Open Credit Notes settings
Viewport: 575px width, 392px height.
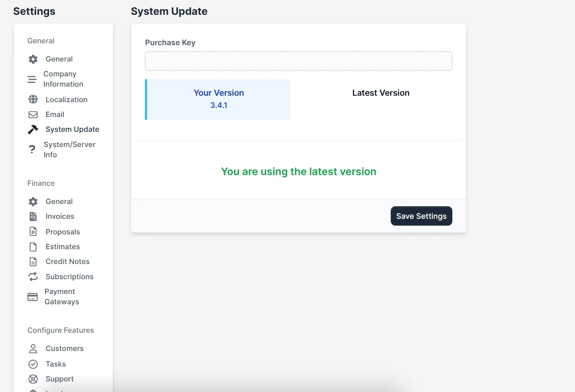pyautogui.click(x=68, y=261)
